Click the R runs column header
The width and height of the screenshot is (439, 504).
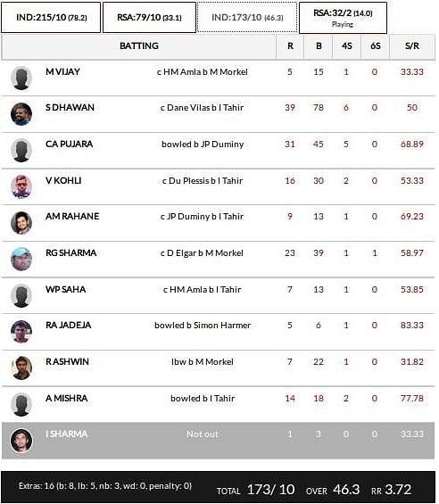[290, 46]
